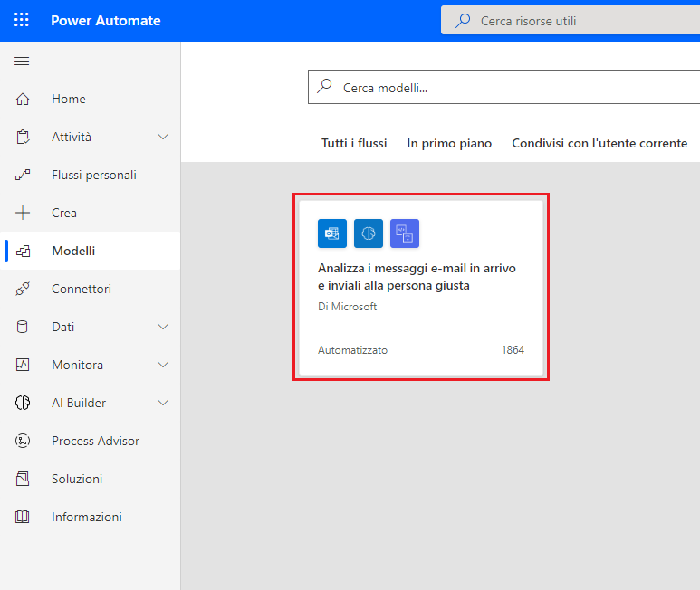This screenshot has height=590, width=700.
Task: Select the Monitora label in sidebar
Action: coord(77,365)
